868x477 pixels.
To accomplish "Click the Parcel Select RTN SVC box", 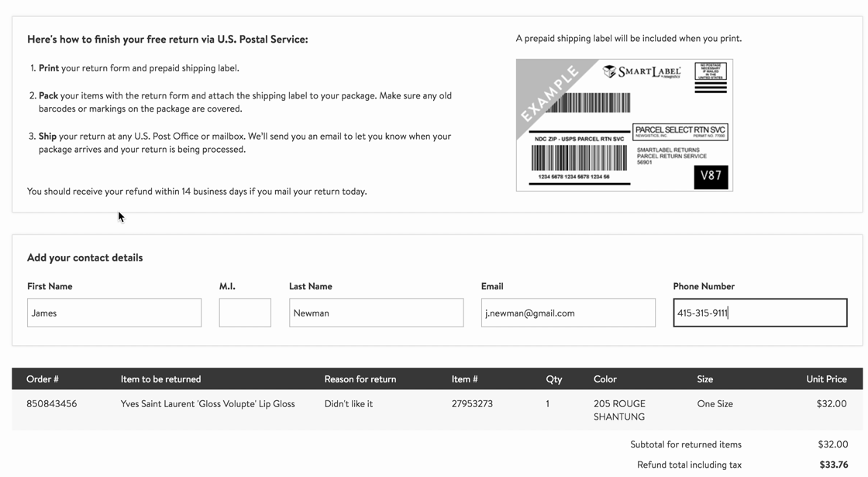I will point(680,131).
